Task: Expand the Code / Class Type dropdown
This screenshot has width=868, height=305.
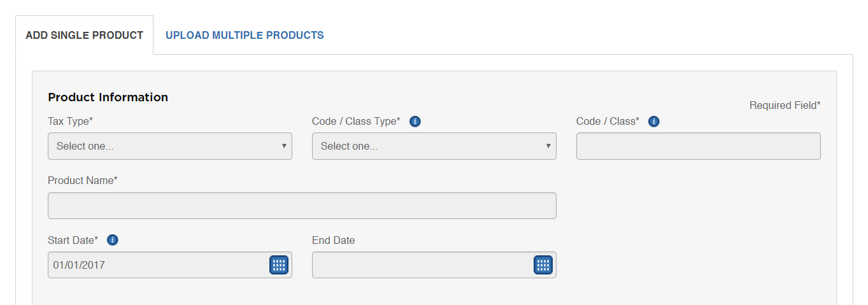Action: point(434,146)
